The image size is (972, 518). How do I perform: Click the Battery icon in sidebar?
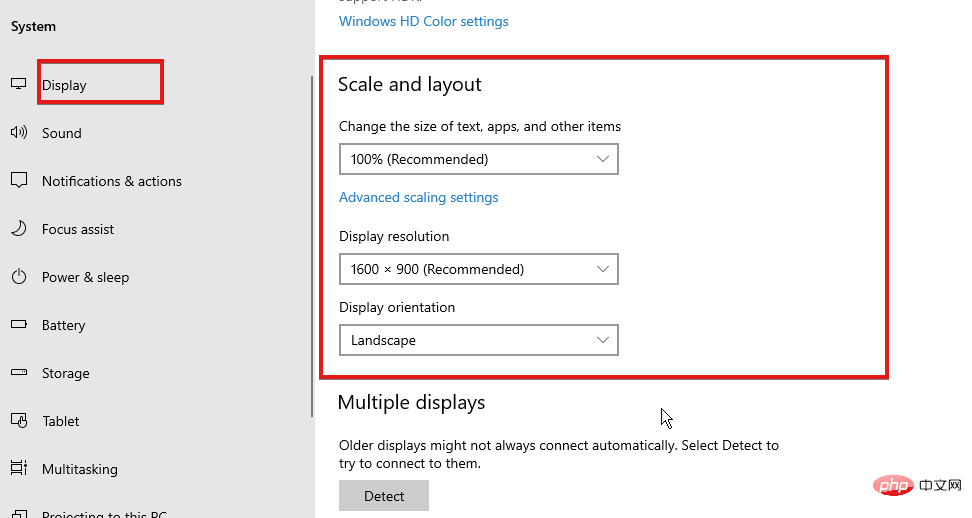(19, 324)
